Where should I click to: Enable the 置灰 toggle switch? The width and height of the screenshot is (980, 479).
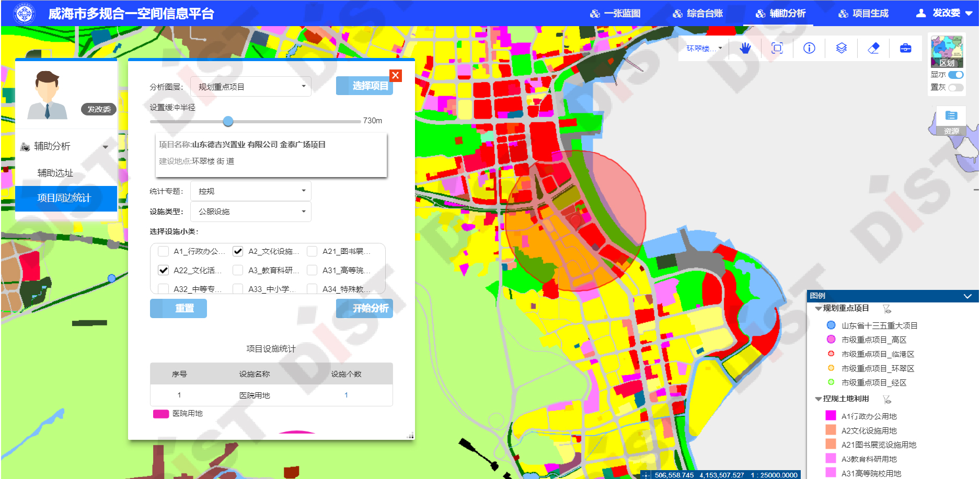click(955, 87)
